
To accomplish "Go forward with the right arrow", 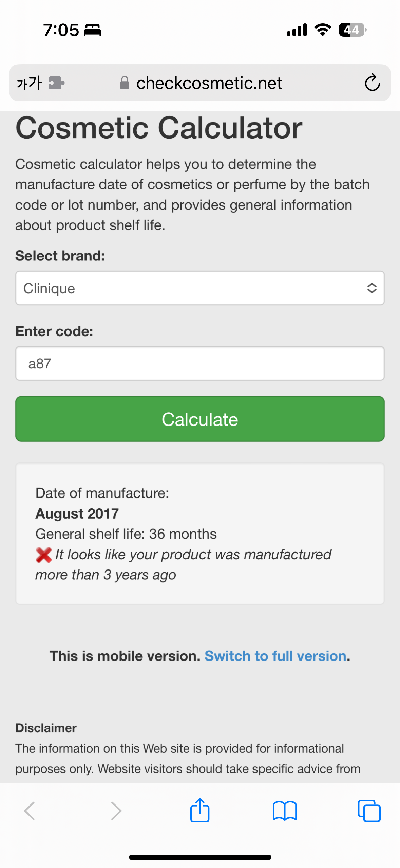I will 116,811.
